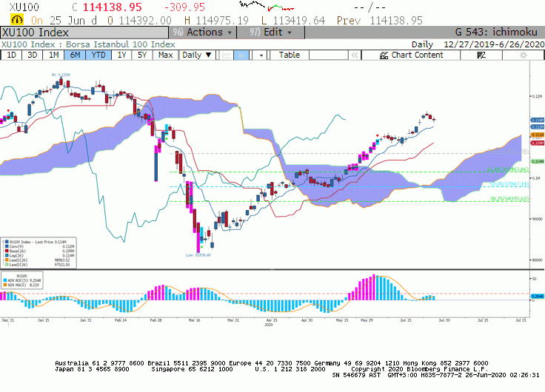Click the Mar 16 date axis label

[194, 320]
